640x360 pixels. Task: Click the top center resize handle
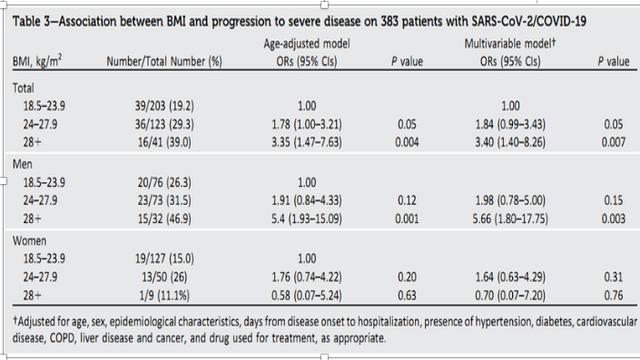coord(324,5)
